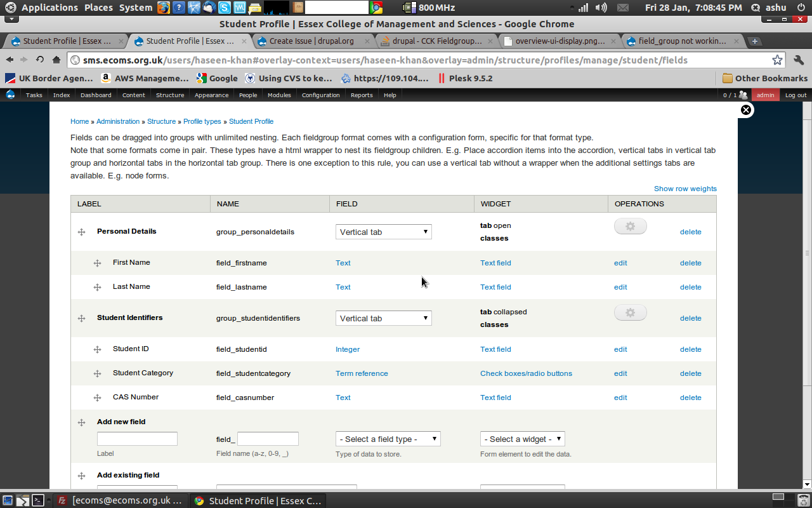Viewport: 812px width, 508px height.
Task: Open the Select a field type dropdown
Action: (387, 438)
